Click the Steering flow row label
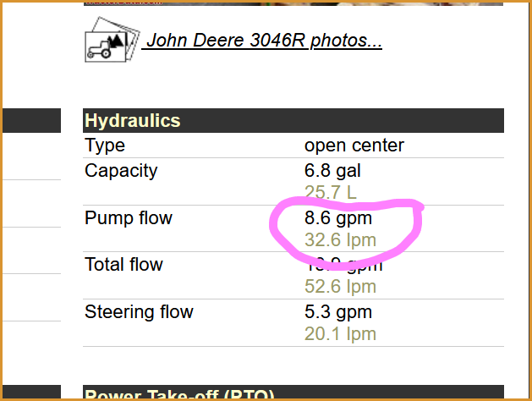 coord(139,311)
